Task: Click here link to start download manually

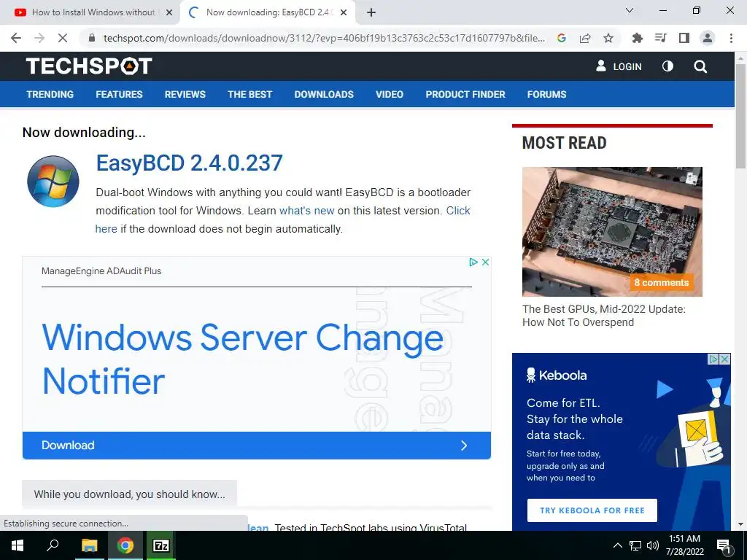Action: pos(107,228)
